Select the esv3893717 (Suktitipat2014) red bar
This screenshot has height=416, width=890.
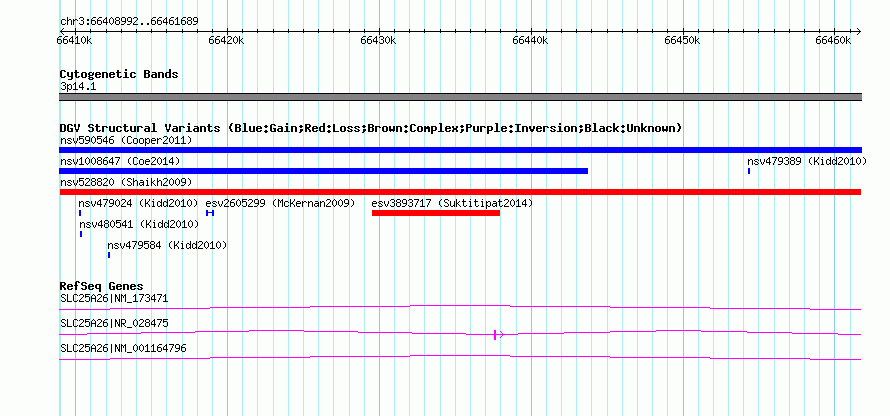[436, 213]
